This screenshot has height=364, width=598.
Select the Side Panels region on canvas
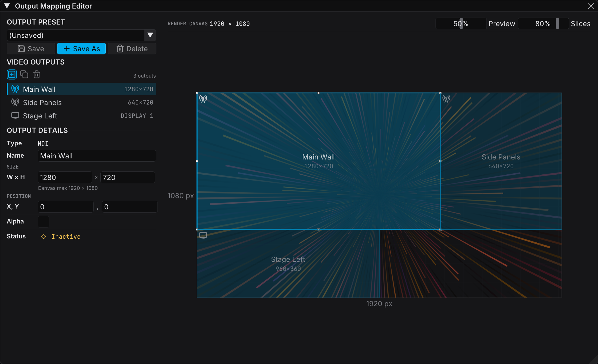(501, 161)
